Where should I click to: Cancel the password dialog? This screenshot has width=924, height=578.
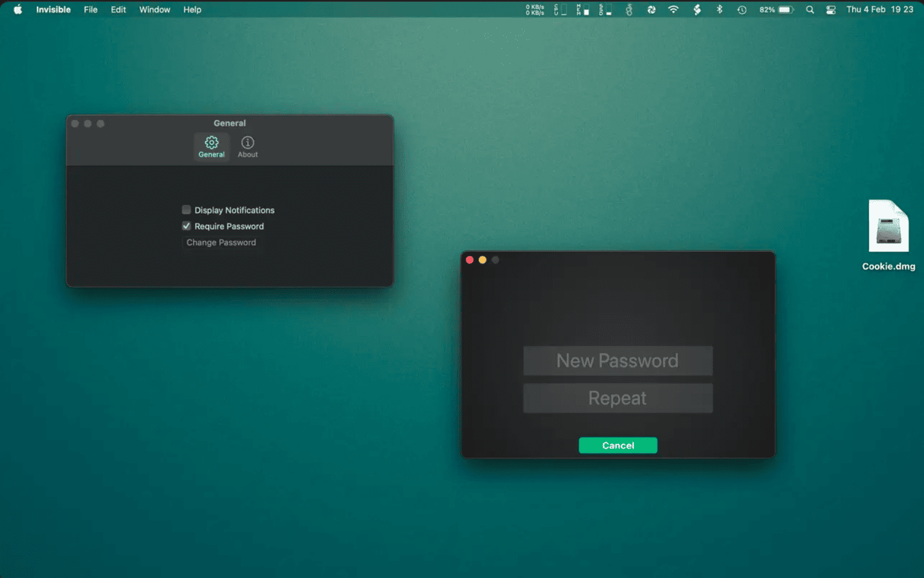tap(618, 445)
